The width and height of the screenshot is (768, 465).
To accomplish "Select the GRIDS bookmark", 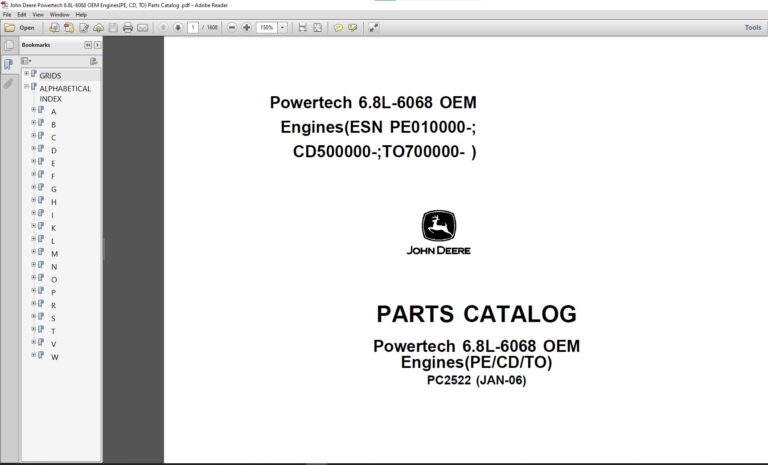I will (50, 75).
